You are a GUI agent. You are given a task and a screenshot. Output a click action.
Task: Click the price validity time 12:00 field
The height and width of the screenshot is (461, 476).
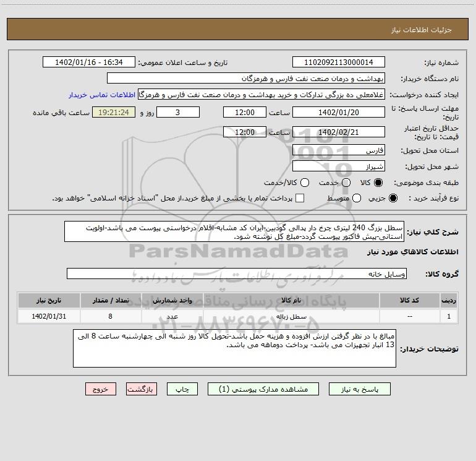coord(245,132)
